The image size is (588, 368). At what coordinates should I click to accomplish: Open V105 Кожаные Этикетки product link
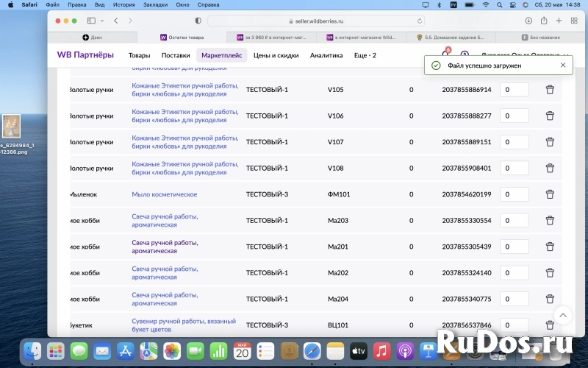[x=185, y=90]
